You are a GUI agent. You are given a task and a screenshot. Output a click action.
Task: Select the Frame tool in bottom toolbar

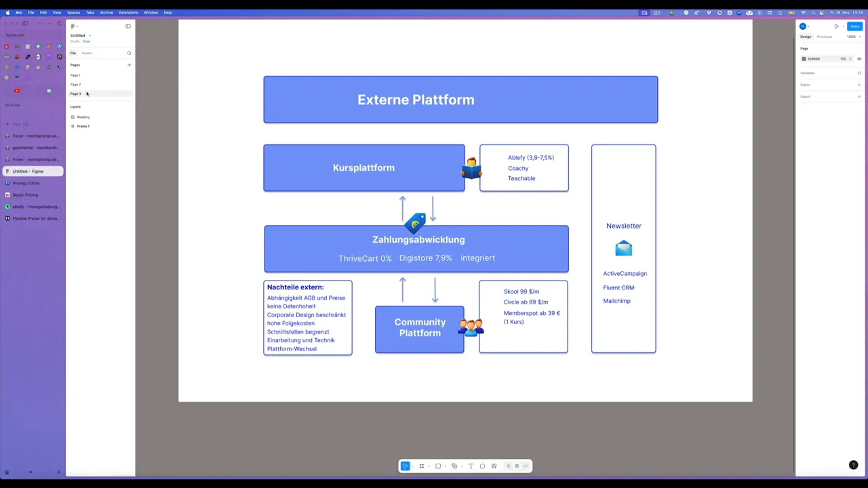[421, 466]
